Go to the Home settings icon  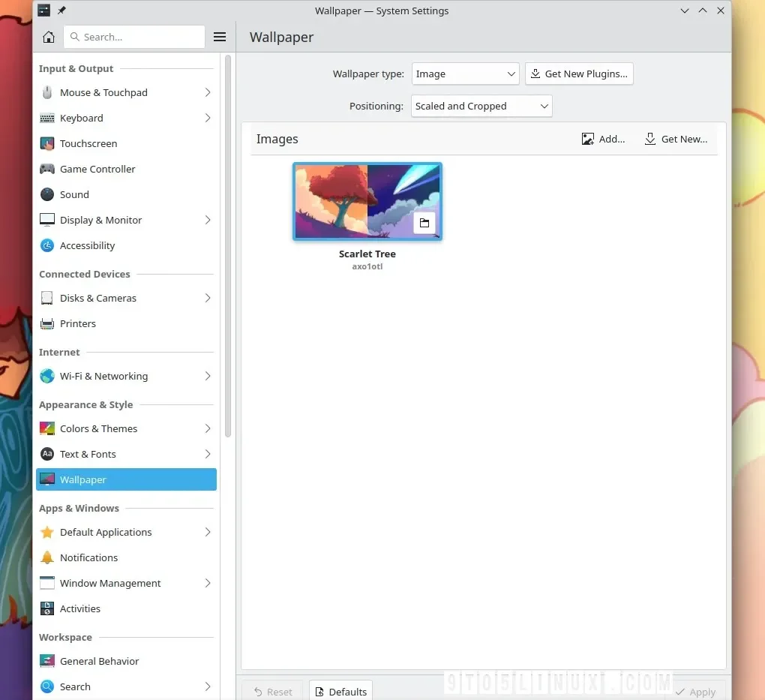48,37
